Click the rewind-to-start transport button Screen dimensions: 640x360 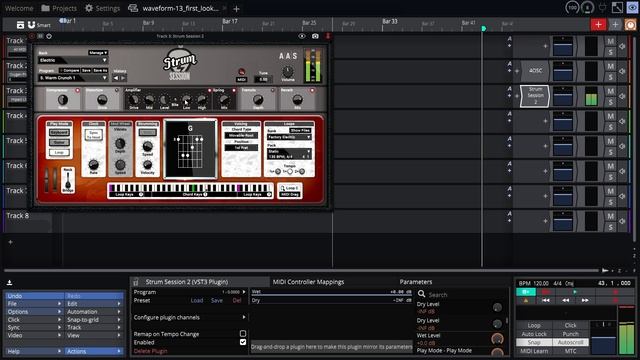pos(545,300)
